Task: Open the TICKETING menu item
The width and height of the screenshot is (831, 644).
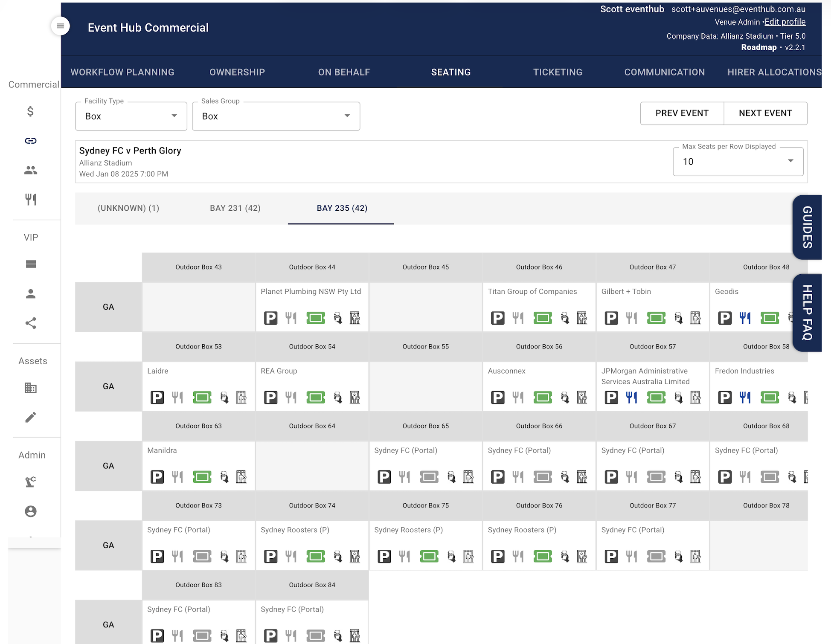Action: (557, 72)
